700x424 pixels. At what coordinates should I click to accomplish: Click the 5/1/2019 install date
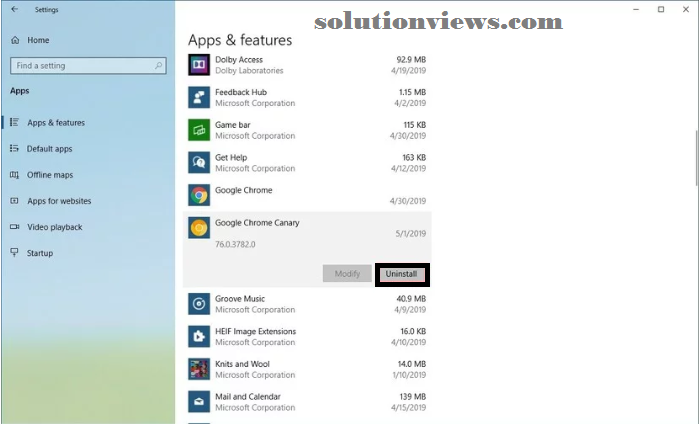click(x=411, y=233)
